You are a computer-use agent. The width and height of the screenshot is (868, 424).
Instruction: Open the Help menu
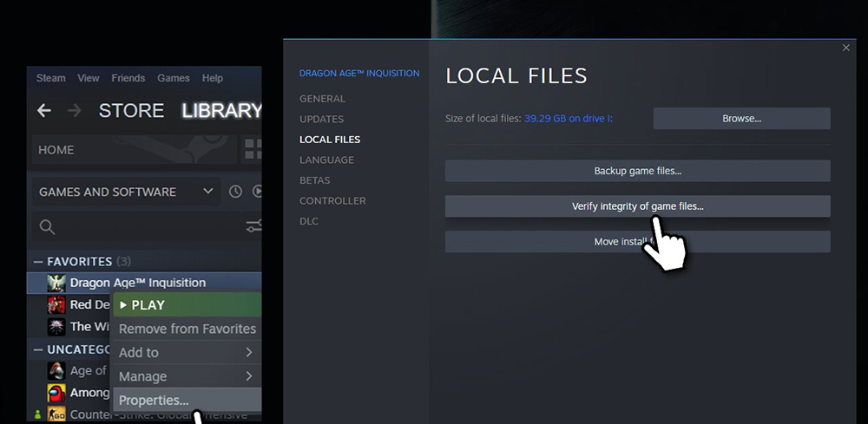213,78
